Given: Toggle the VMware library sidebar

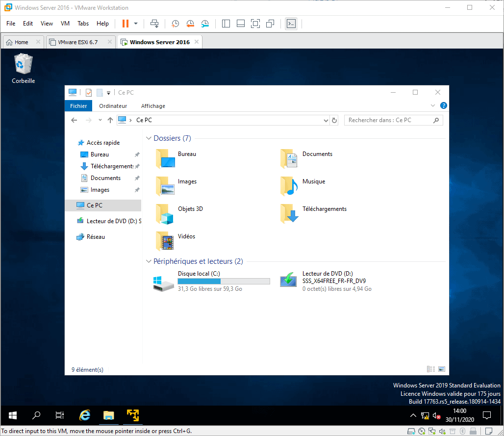Looking at the screenshot, I should pyautogui.click(x=226, y=24).
